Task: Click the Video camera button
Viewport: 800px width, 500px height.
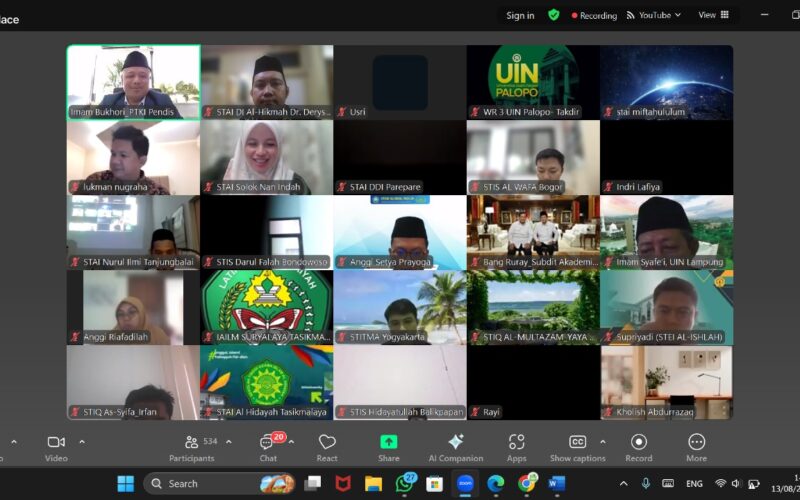Action: pos(56,448)
